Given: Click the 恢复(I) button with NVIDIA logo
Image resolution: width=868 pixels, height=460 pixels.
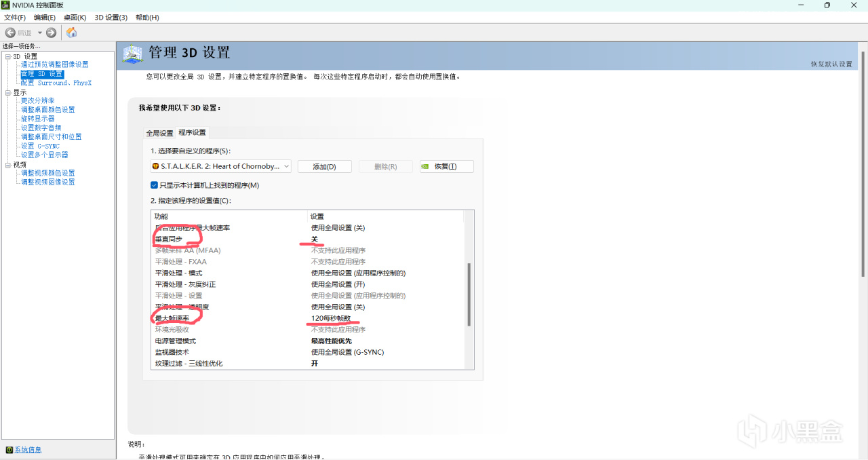Looking at the screenshot, I should coord(446,166).
